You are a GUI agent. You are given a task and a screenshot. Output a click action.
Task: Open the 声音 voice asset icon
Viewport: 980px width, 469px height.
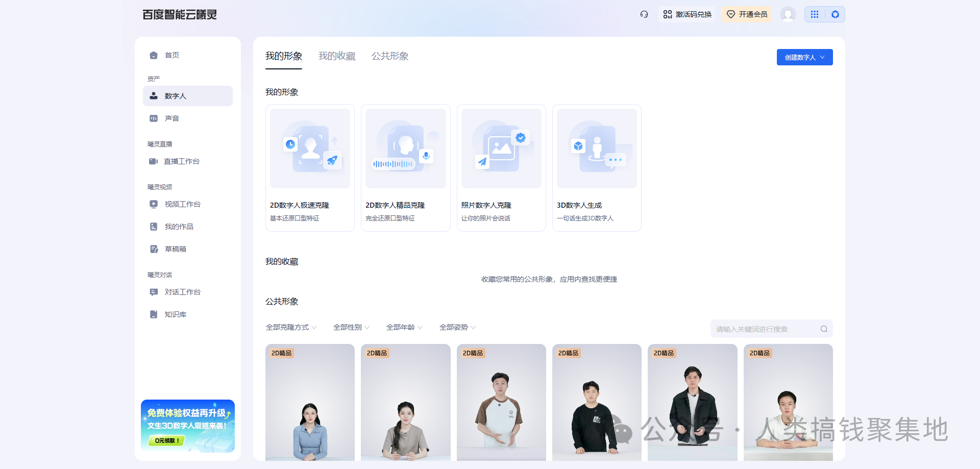click(x=154, y=118)
